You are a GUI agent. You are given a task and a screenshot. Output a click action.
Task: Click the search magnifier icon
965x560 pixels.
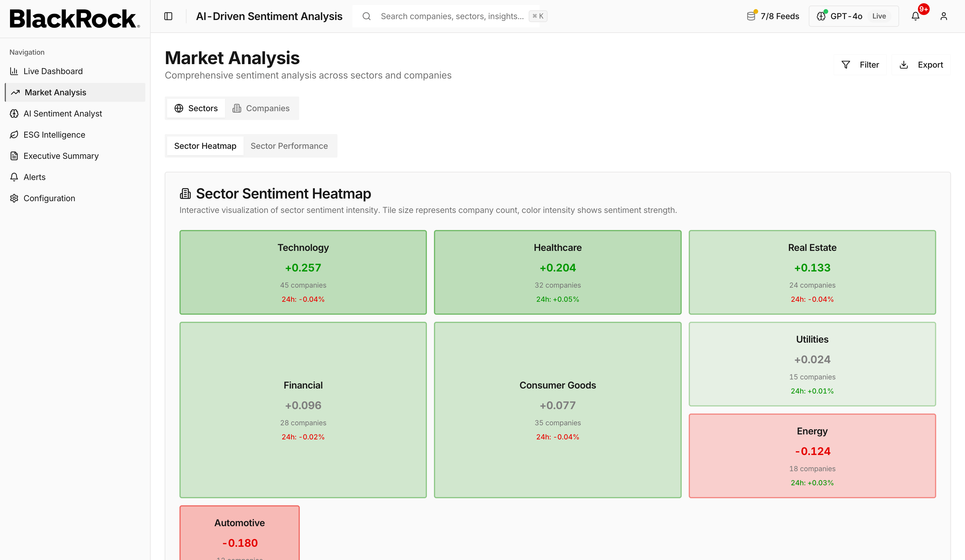pos(367,16)
